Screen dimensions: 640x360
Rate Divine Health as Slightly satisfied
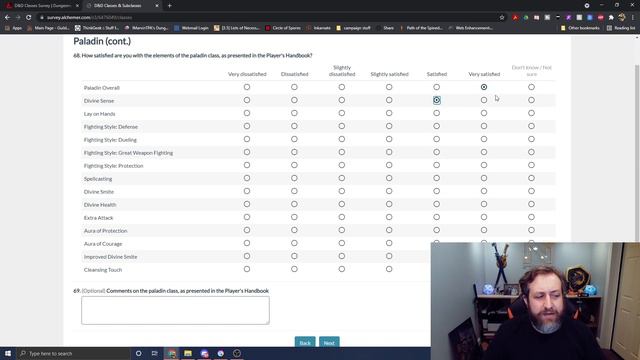389,204
